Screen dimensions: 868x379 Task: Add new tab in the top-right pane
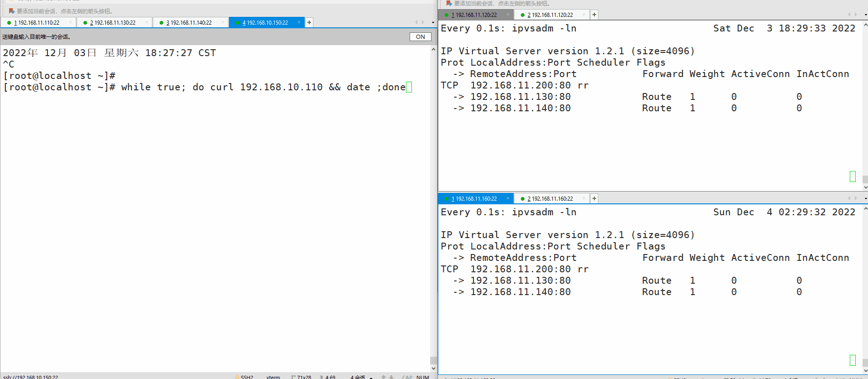594,15
